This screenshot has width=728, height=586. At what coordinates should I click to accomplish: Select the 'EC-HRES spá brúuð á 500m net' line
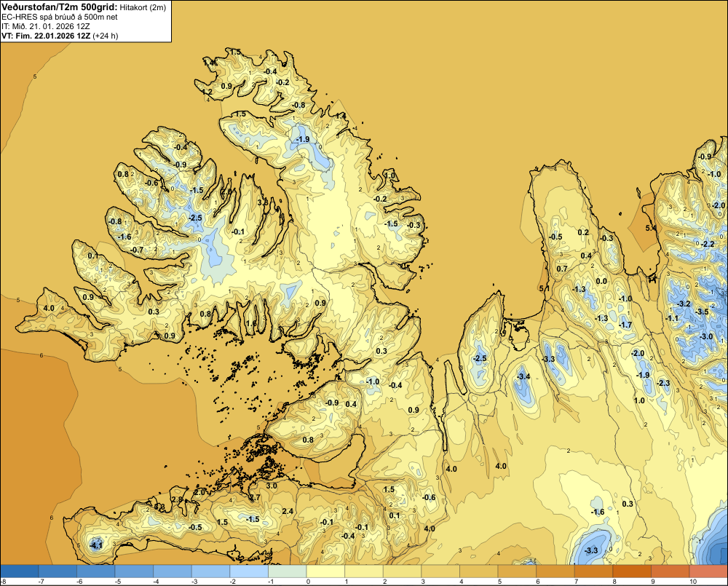(60, 17)
